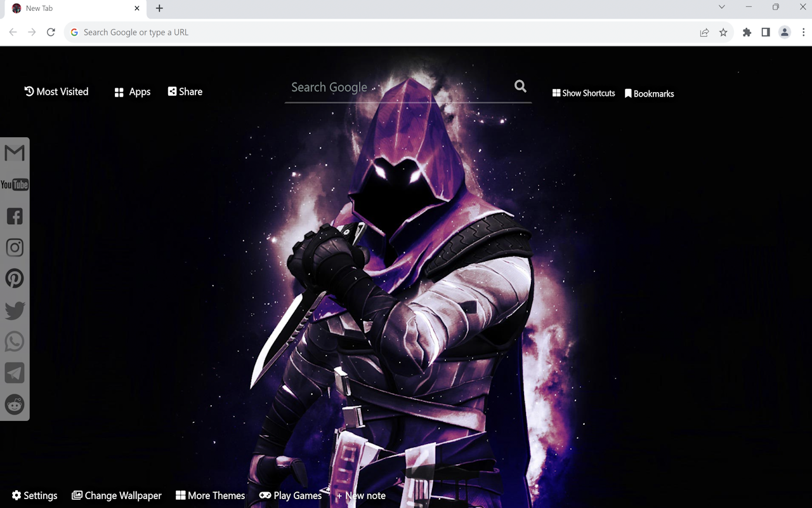
Task: Click the Share button
Action: 185,91
